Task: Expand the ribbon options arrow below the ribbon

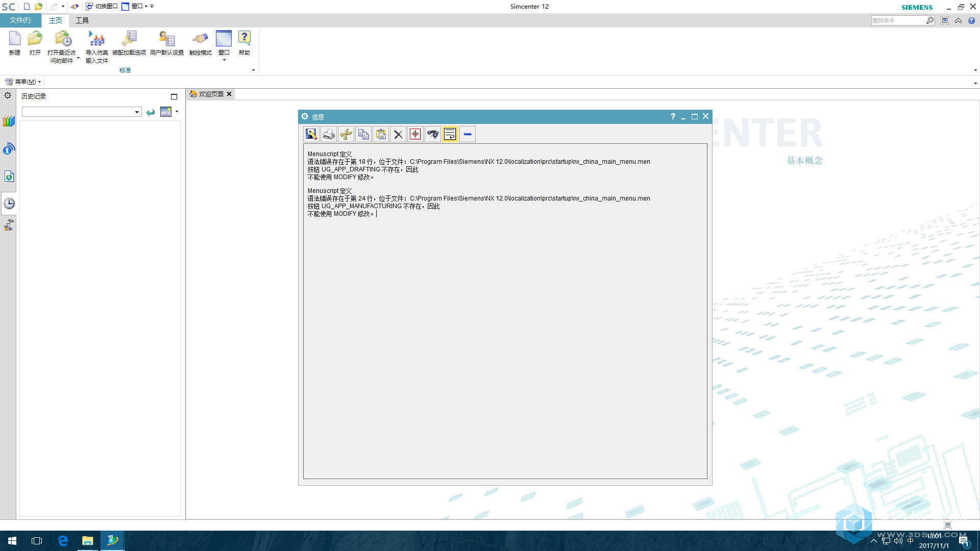Action: click(975, 70)
